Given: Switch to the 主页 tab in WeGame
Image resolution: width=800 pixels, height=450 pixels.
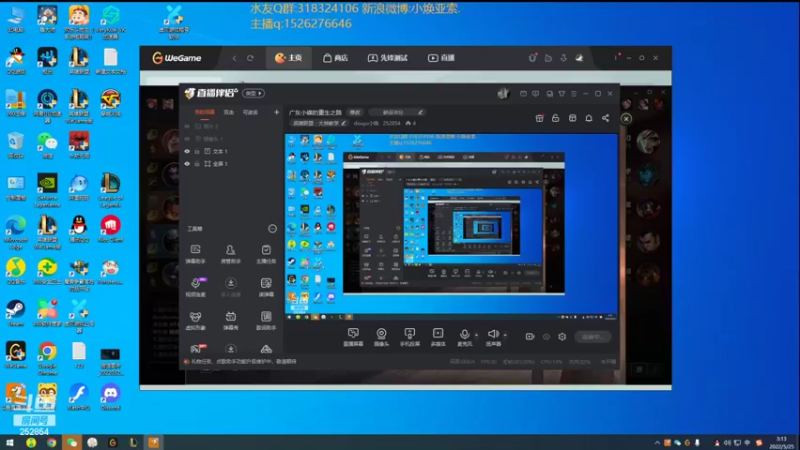Looking at the screenshot, I should click(x=289, y=58).
